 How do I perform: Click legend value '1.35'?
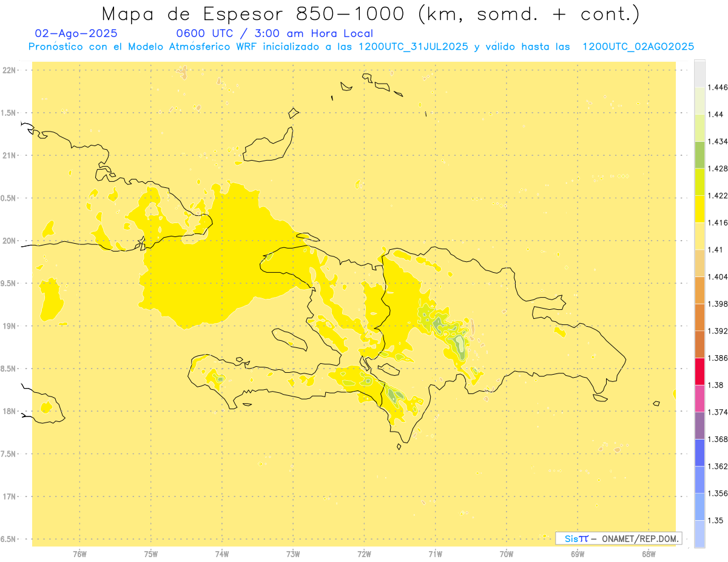(x=715, y=520)
